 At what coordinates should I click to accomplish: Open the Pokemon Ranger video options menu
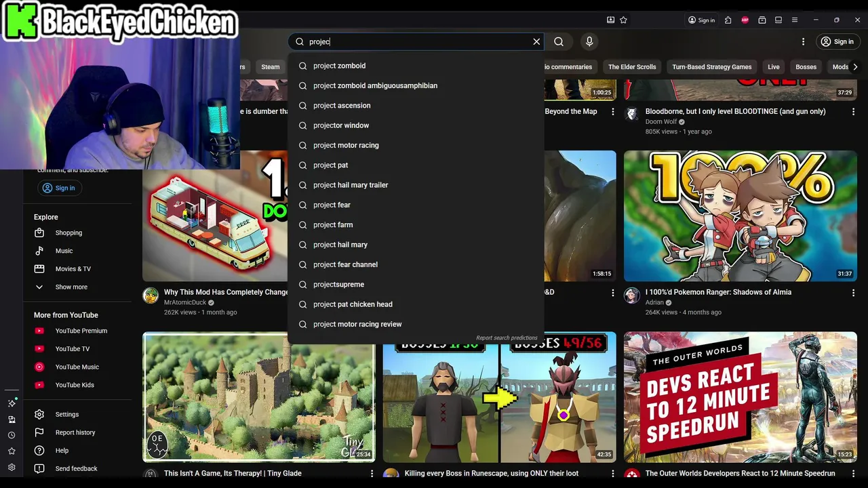click(853, 292)
